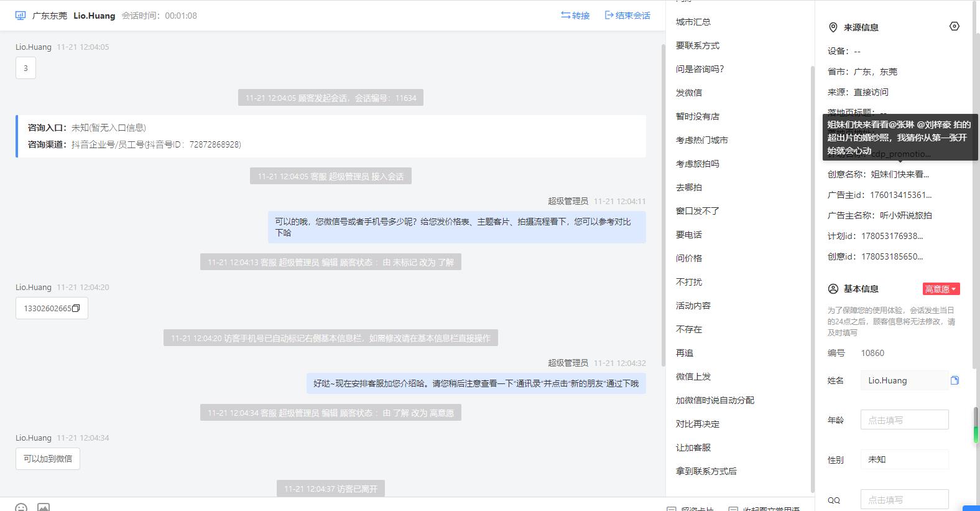
Task: Click the person icon next to 基本信息
Action: pyautogui.click(x=833, y=289)
